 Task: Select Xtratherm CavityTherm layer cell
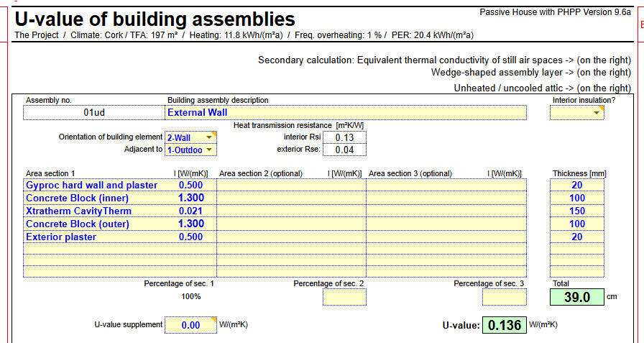94,211
